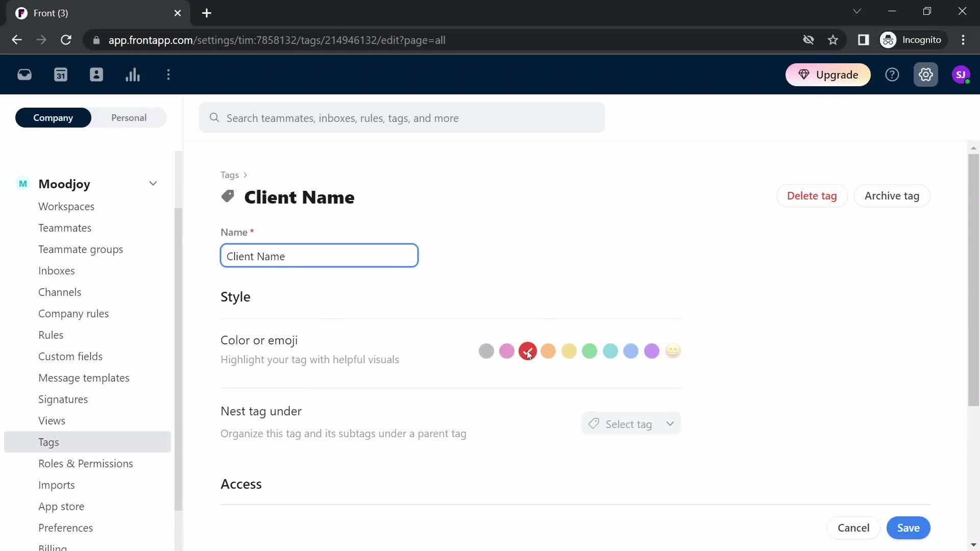Open the analytics bar chart icon
Viewport: 980px width, 551px height.
133,75
